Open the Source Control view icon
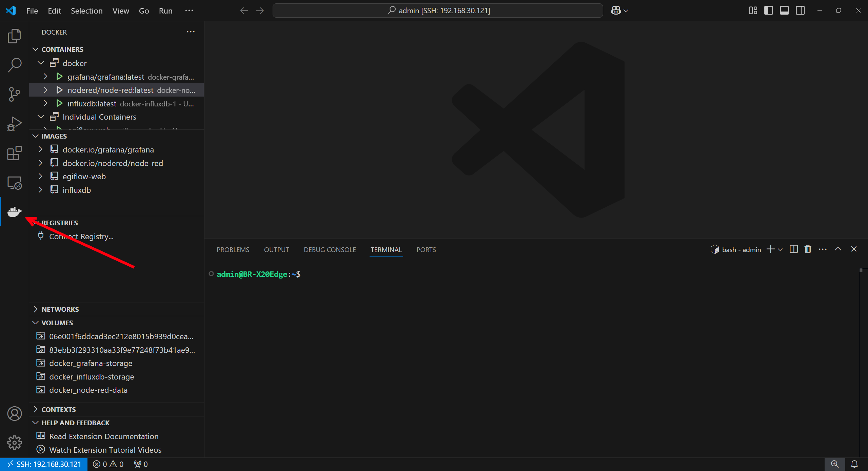 pos(14,94)
